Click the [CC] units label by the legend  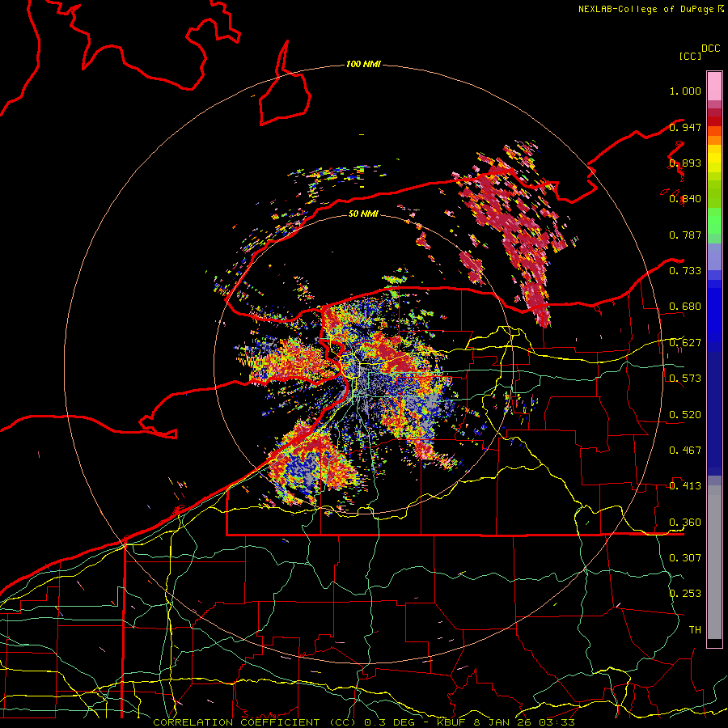click(x=690, y=56)
